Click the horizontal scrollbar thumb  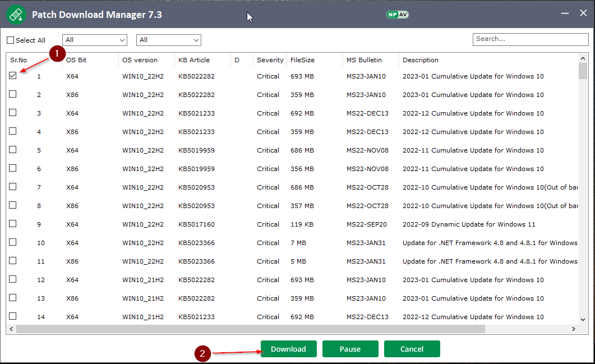[x=251, y=329]
